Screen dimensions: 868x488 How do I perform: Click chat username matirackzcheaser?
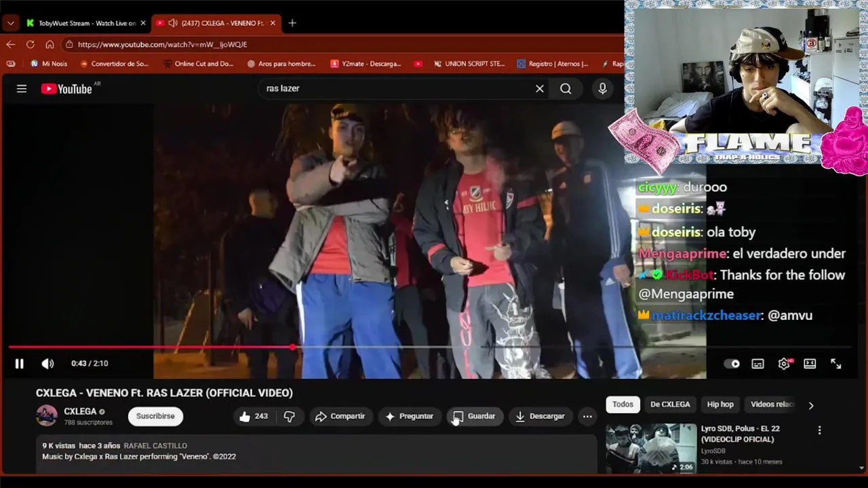[x=707, y=315]
